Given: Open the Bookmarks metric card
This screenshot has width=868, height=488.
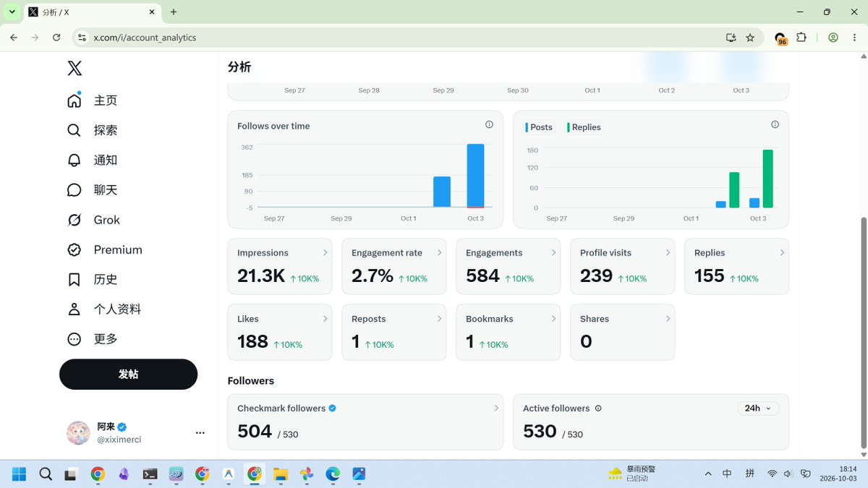Looking at the screenshot, I should pos(509,333).
